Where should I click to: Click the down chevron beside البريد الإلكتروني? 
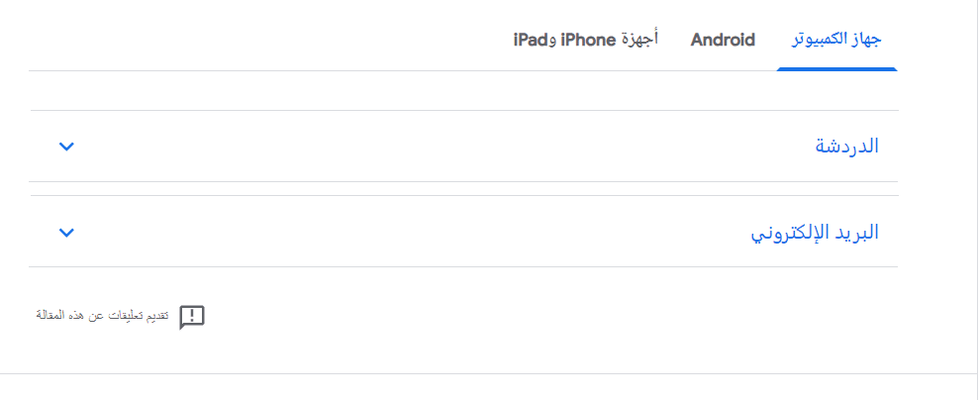pyautogui.click(x=66, y=233)
